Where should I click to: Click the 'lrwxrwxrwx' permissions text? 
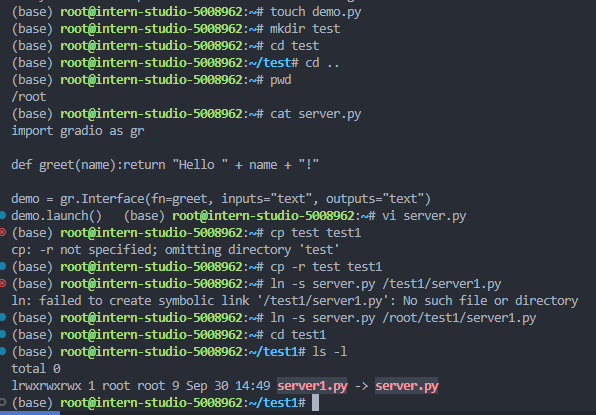[46, 386]
